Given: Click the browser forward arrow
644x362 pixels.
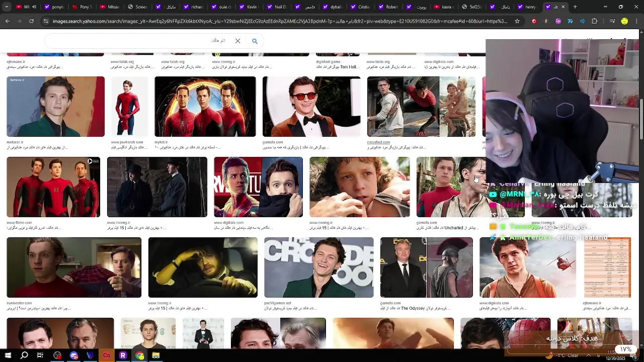Looking at the screenshot, I should 19,21.
